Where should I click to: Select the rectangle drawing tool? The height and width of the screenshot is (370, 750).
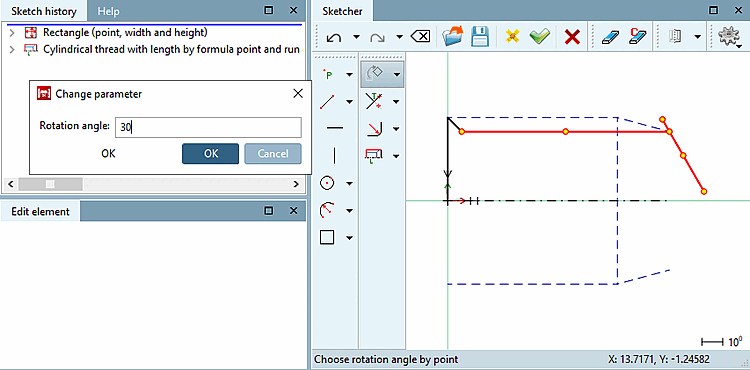[x=327, y=237]
